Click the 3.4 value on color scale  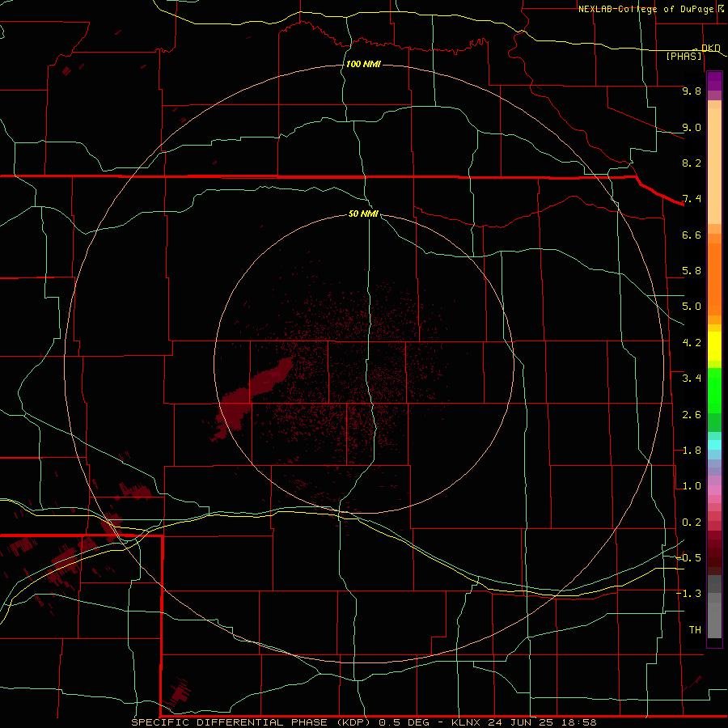coord(692,379)
